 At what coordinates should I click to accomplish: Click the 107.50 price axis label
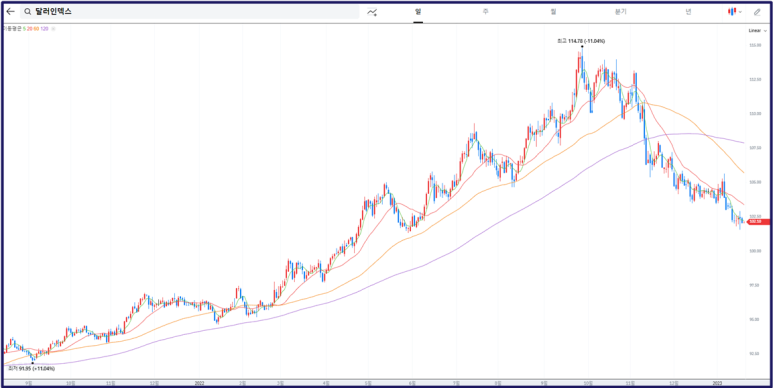(x=755, y=148)
